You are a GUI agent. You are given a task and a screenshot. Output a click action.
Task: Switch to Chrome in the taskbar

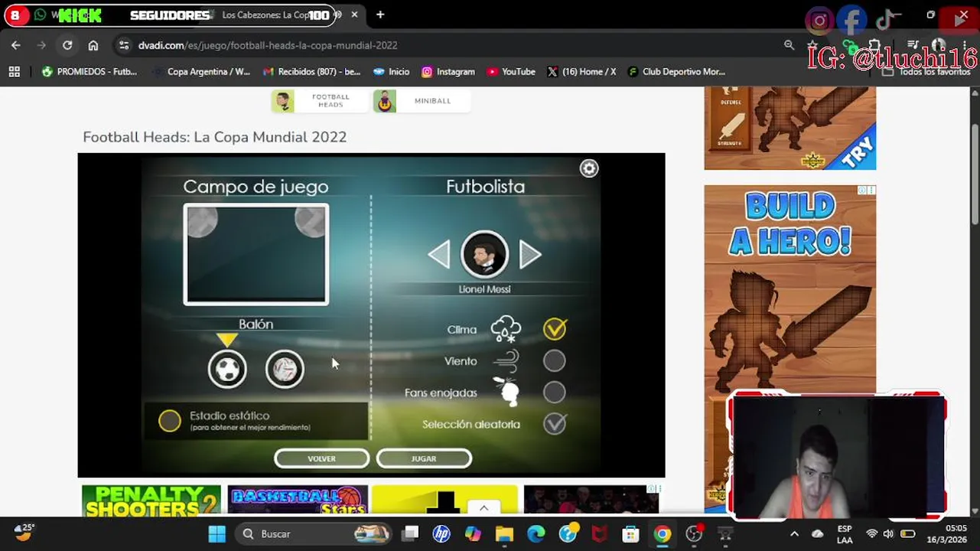point(663,533)
